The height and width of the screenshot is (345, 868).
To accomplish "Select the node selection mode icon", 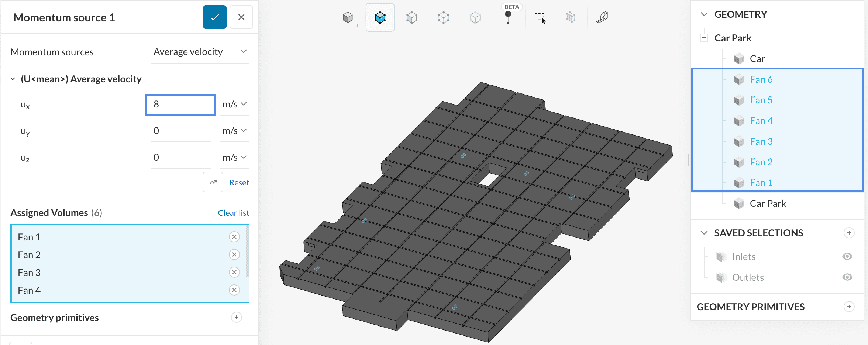I will pyautogui.click(x=443, y=17).
